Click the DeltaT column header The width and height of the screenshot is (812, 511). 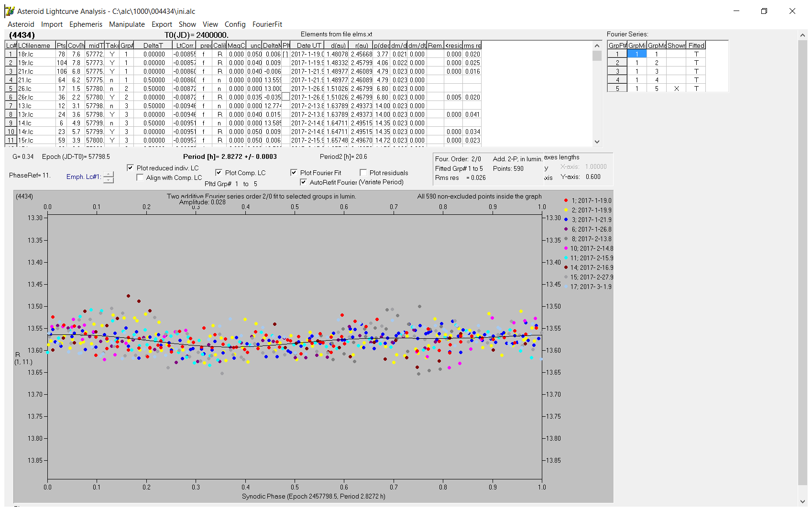pos(153,45)
